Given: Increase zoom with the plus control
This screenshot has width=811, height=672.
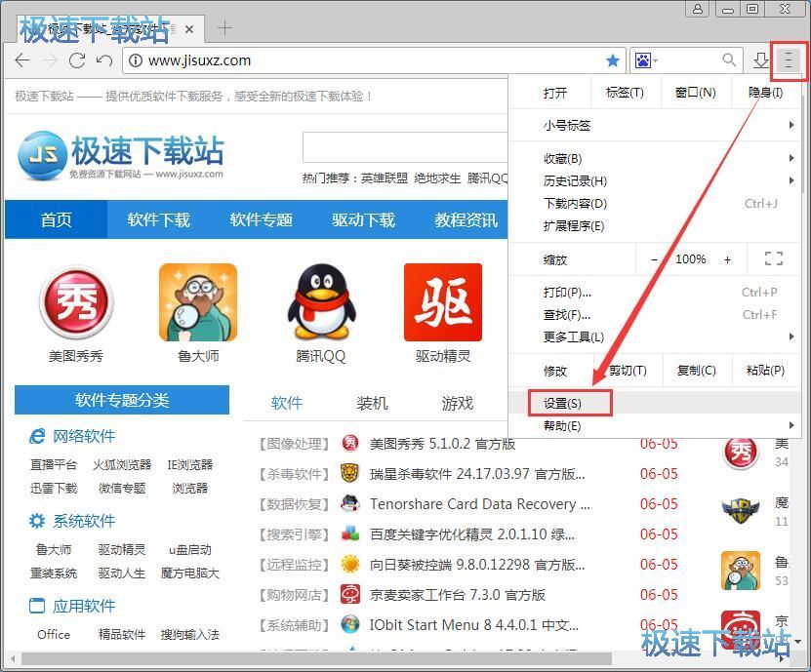Looking at the screenshot, I should point(727,258).
